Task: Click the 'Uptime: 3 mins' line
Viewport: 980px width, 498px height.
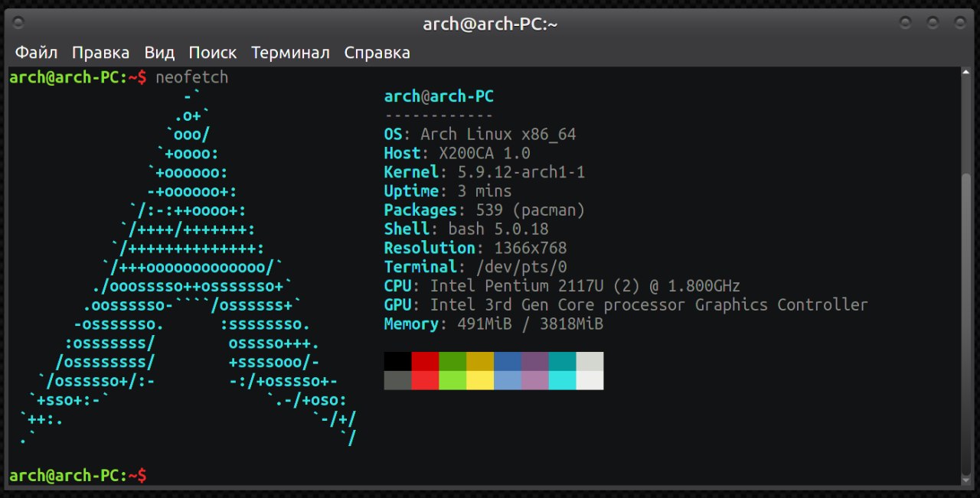Action: coord(448,191)
